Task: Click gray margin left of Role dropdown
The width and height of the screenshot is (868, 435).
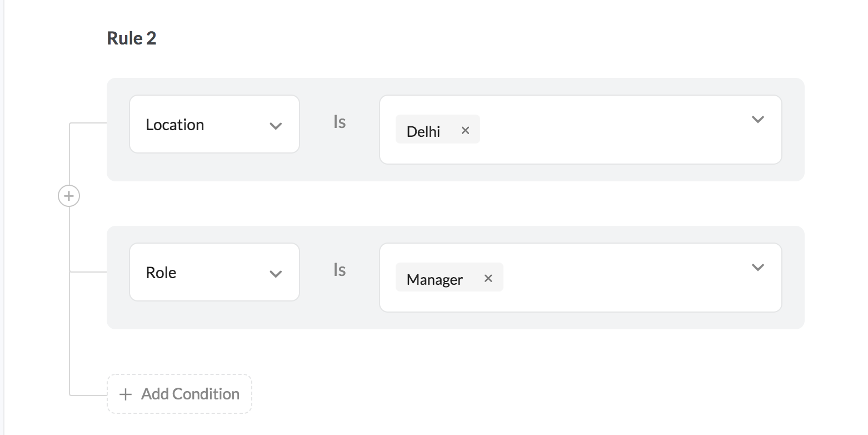Action: pos(118,278)
